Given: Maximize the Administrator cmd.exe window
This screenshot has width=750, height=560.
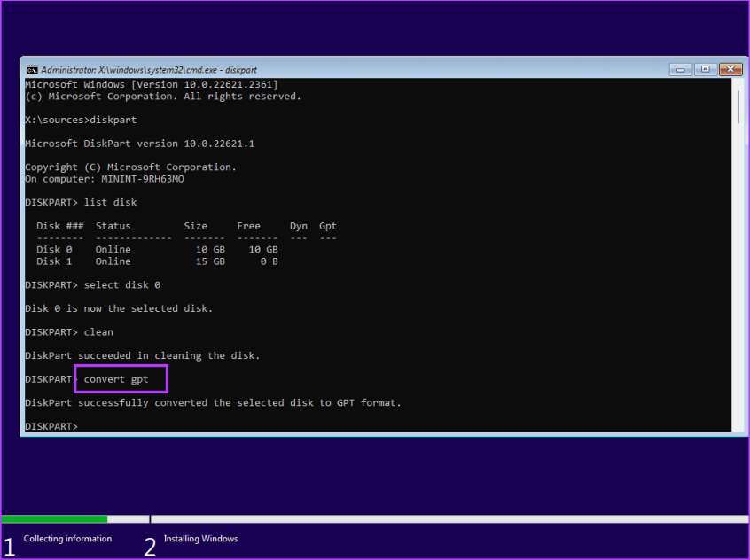Looking at the screenshot, I should pos(706,69).
